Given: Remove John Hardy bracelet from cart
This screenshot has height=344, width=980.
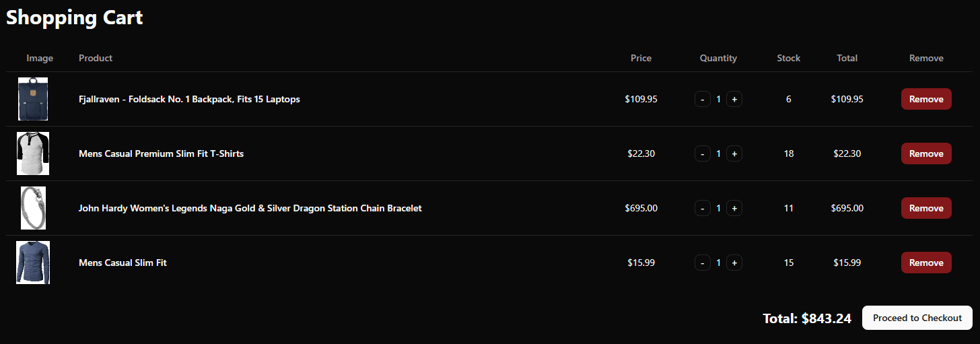Looking at the screenshot, I should point(926,208).
